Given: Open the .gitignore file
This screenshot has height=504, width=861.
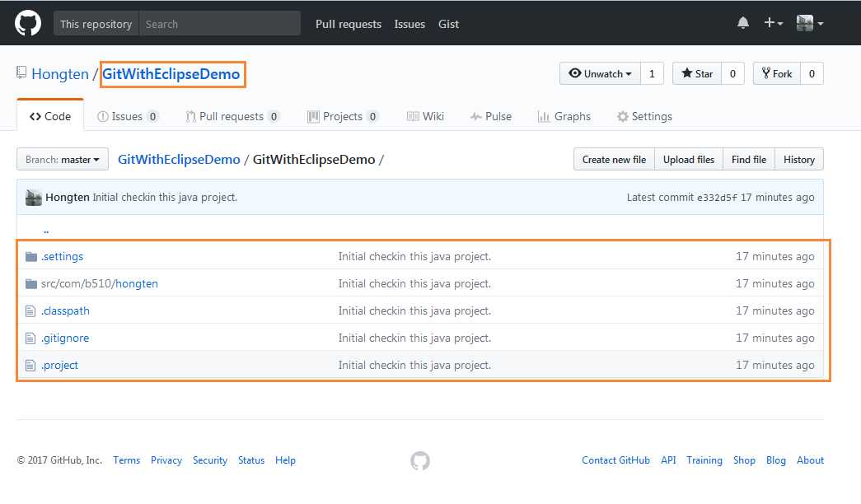Looking at the screenshot, I should (x=65, y=338).
